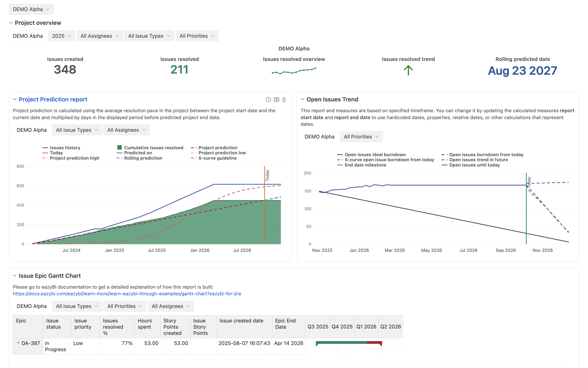The height and width of the screenshot is (368, 588).
Task: Open All Issue Types filter in Project overview
Action: [x=149, y=36]
